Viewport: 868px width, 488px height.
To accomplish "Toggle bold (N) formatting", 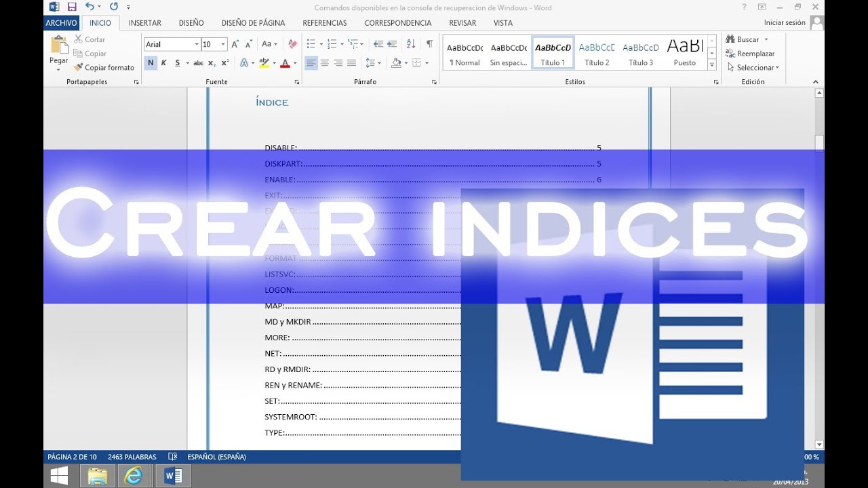I will 151,63.
